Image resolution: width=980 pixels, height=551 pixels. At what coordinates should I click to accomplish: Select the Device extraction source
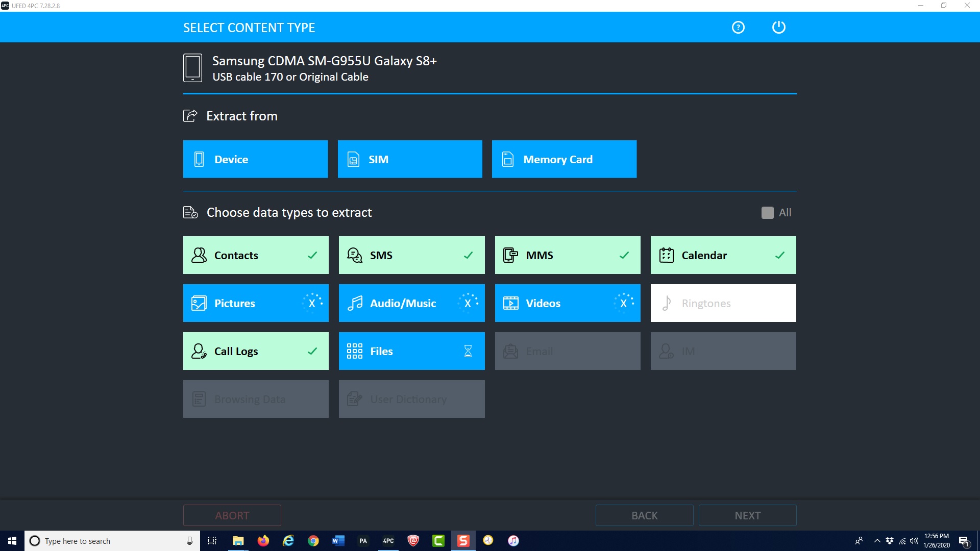click(255, 160)
